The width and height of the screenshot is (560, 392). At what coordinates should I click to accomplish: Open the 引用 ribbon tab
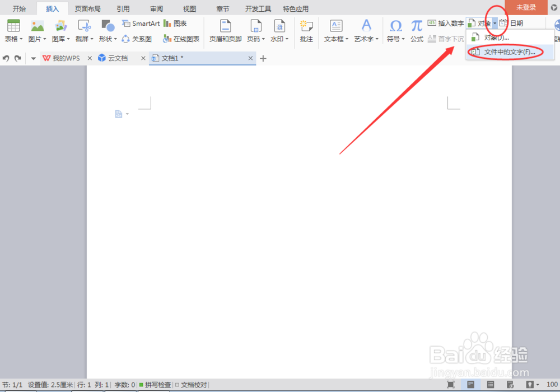(123, 8)
